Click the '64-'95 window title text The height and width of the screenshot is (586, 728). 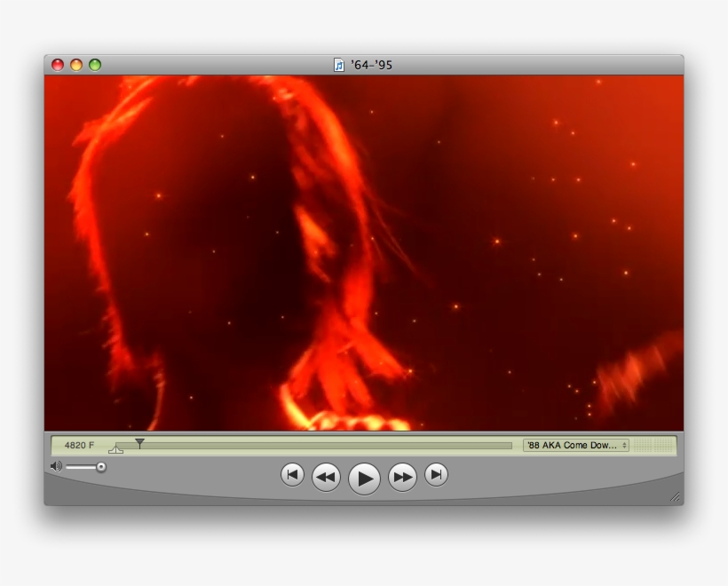point(372,65)
